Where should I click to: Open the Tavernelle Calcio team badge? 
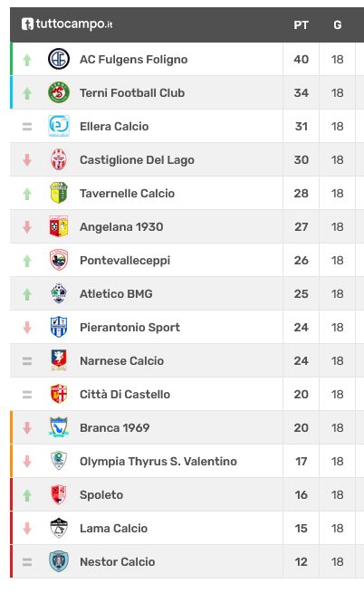(x=59, y=193)
